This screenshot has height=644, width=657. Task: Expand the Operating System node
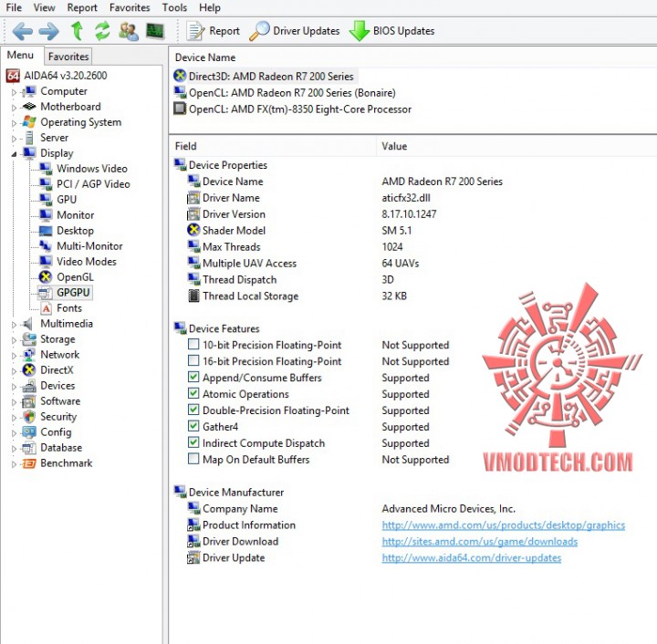click(15, 123)
